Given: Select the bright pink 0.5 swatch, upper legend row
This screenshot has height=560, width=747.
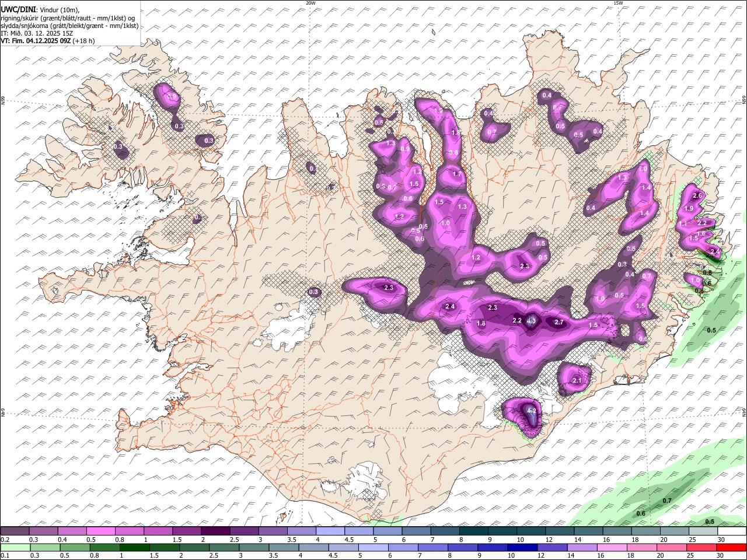Looking at the screenshot, I should point(101,531).
